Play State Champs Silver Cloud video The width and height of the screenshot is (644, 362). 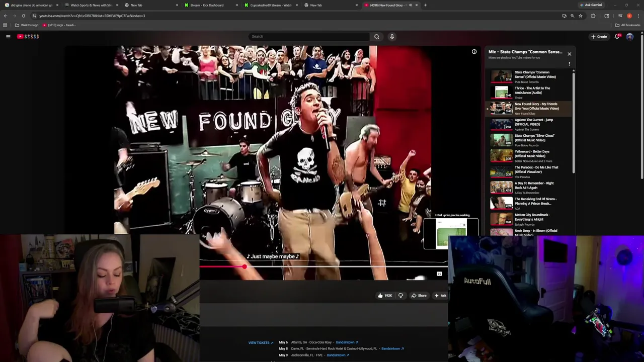pyautogui.click(x=528, y=140)
